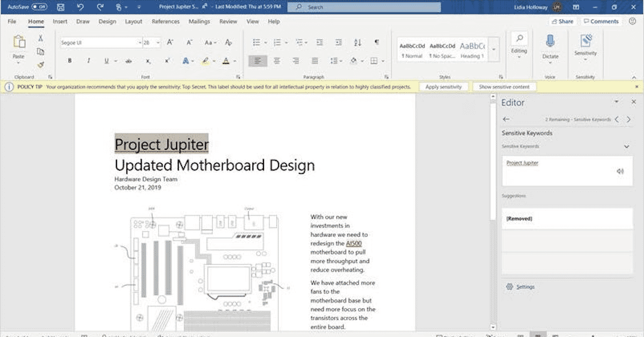This screenshot has height=337, width=644.
Task: Click the Format Painter brush icon
Action: pos(40,64)
